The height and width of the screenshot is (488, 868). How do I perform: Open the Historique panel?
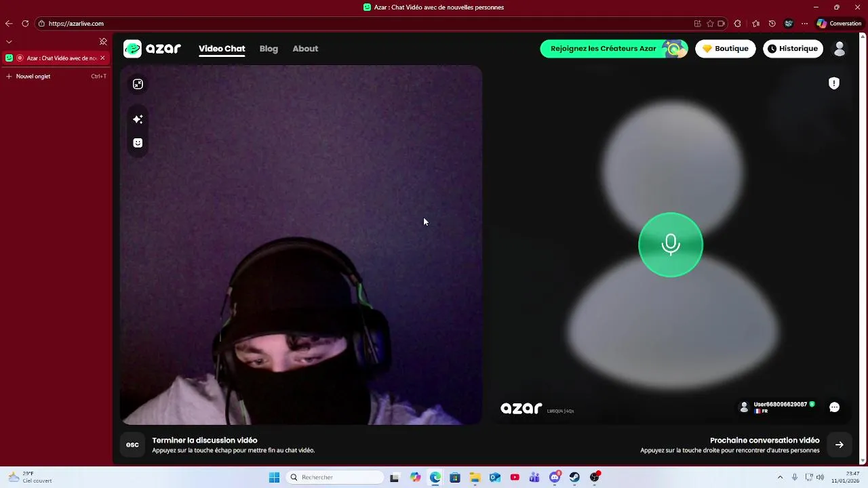[x=793, y=49]
